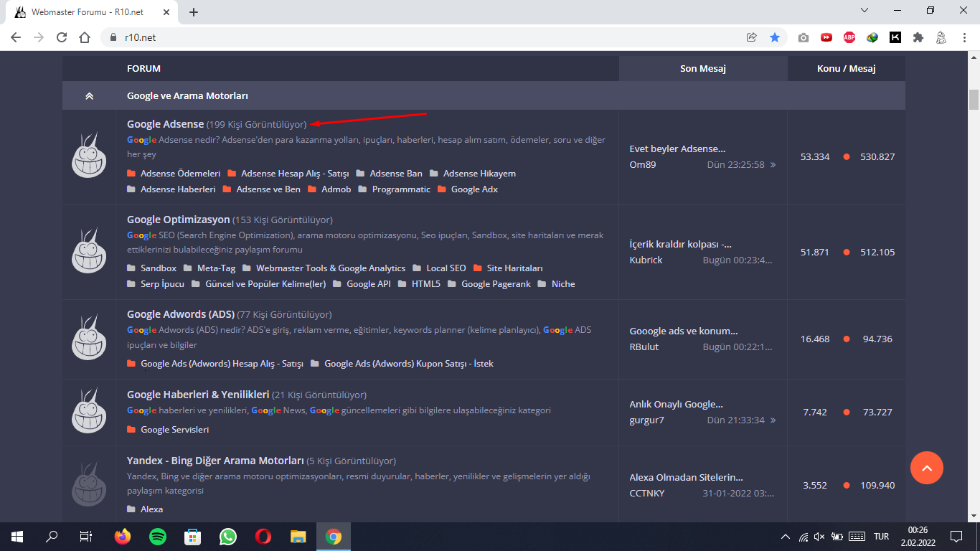View profile of user Kubrick
980x551 pixels.
646,260
